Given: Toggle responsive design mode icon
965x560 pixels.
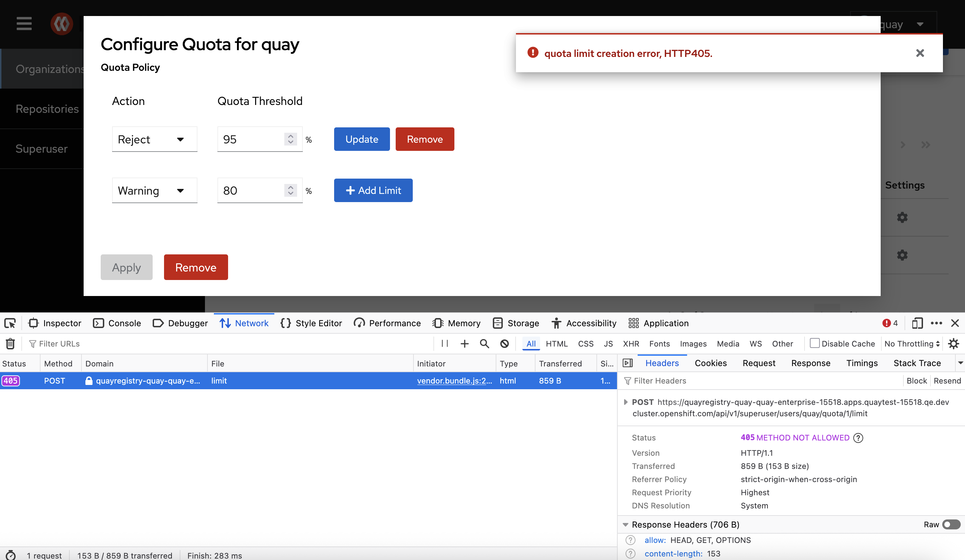Looking at the screenshot, I should tap(917, 323).
